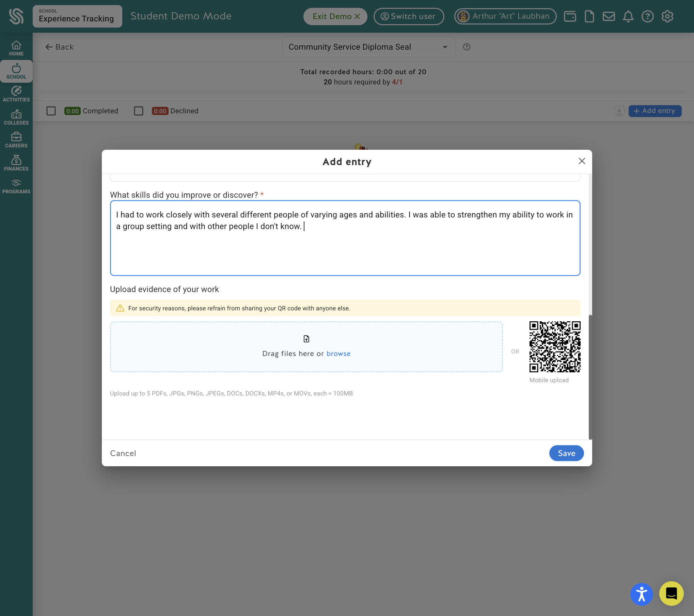Click the QR code security warning icon
Screen dimensions: 694x616
pyautogui.click(x=120, y=308)
